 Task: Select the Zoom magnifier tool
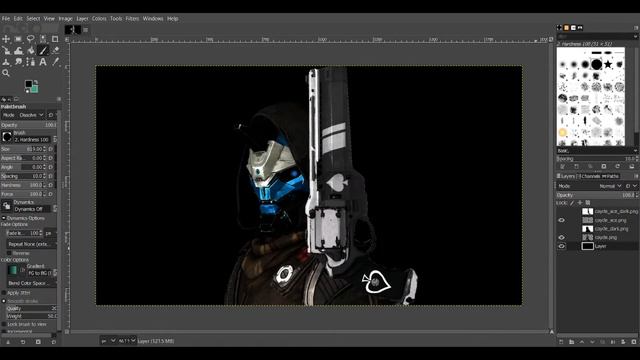click(6, 73)
